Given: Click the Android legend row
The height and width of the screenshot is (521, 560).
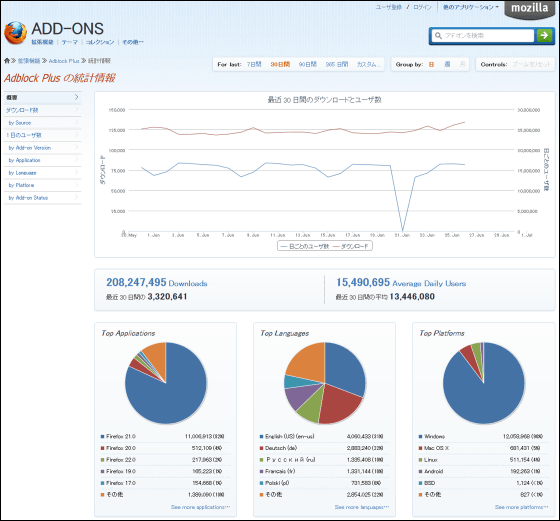Looking at the screenshot, I should click(483, 471).
